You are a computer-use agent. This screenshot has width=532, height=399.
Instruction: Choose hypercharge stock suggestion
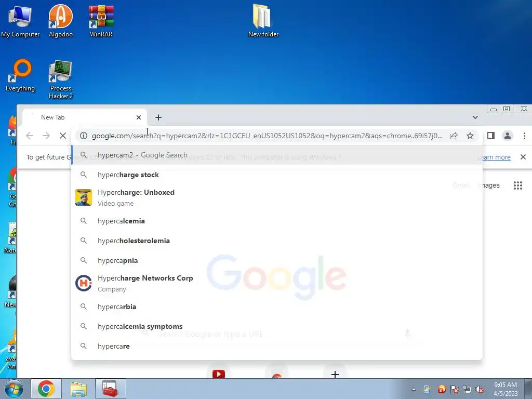coord(277,175)
